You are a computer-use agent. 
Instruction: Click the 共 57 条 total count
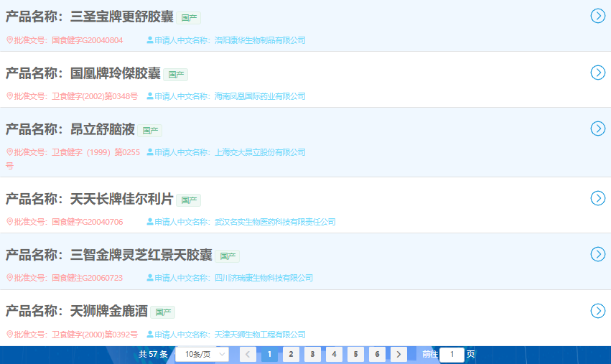point(153,354)
